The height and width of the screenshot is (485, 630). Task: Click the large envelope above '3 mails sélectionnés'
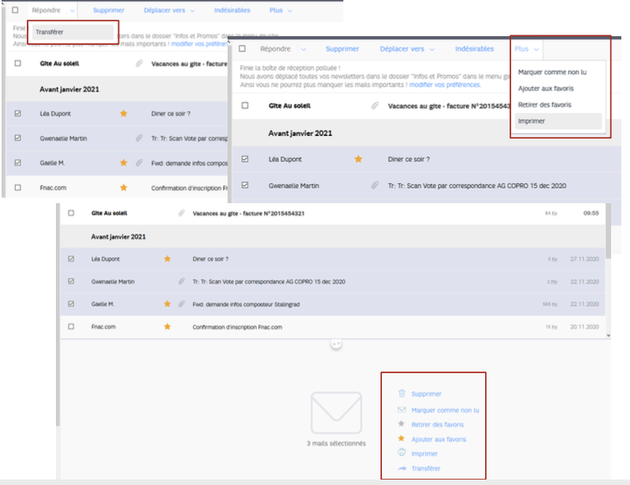(335, 412)
